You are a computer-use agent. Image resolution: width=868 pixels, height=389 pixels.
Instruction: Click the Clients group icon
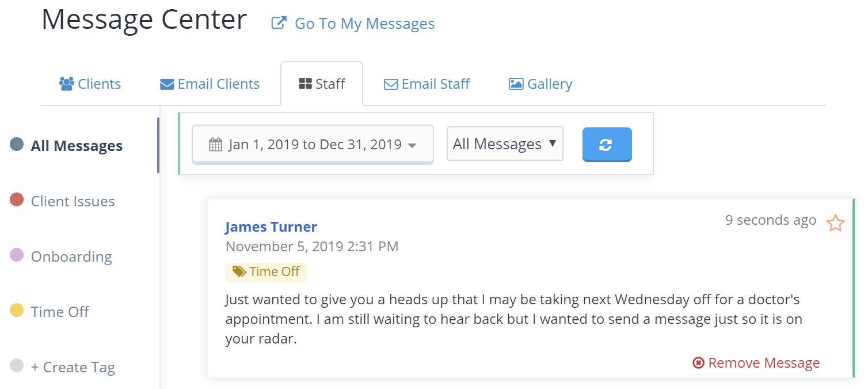[67, 84]
